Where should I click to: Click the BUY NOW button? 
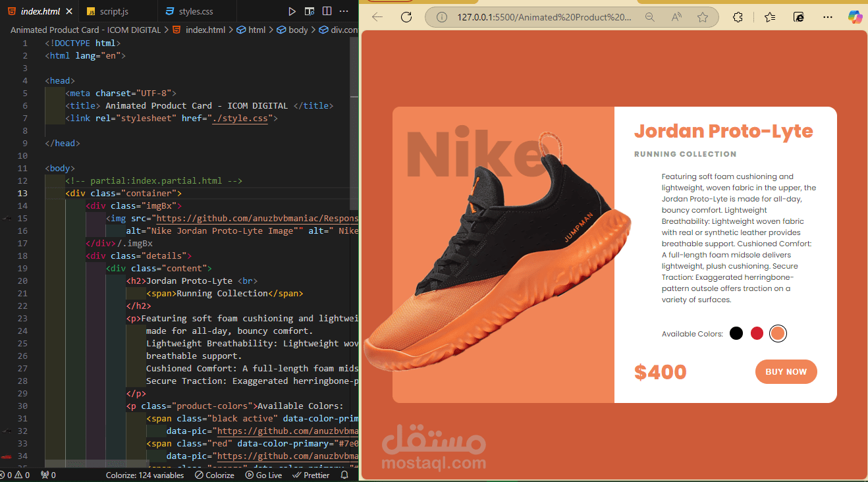[786, 372]
